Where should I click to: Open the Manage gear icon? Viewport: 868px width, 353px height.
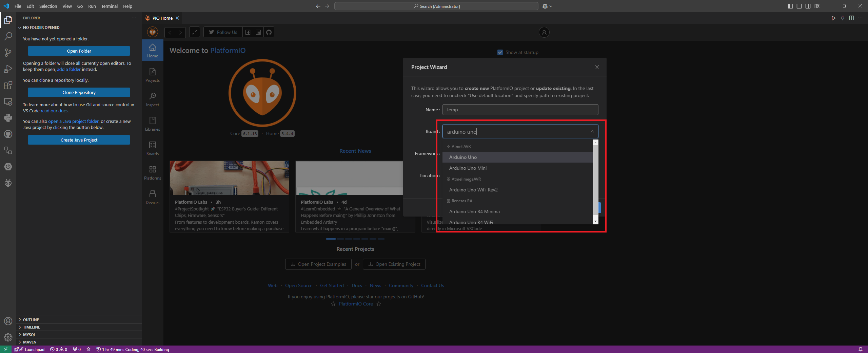(x=8, y=337)
